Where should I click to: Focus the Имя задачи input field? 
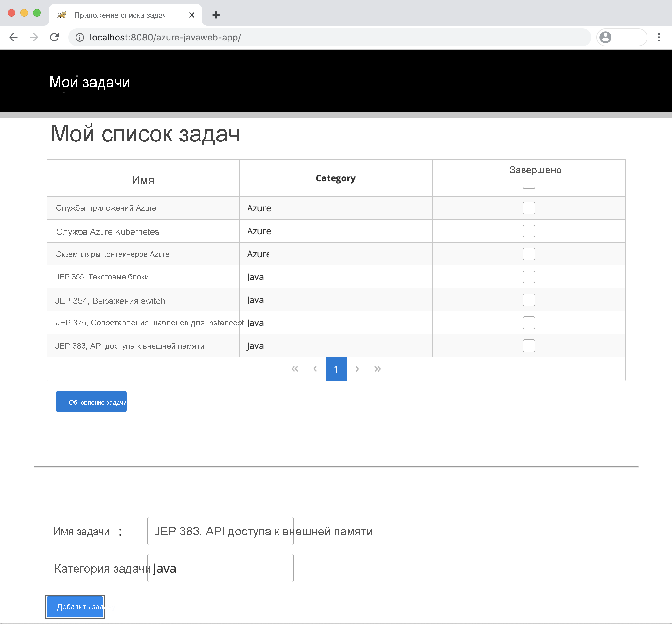(220, 531)
